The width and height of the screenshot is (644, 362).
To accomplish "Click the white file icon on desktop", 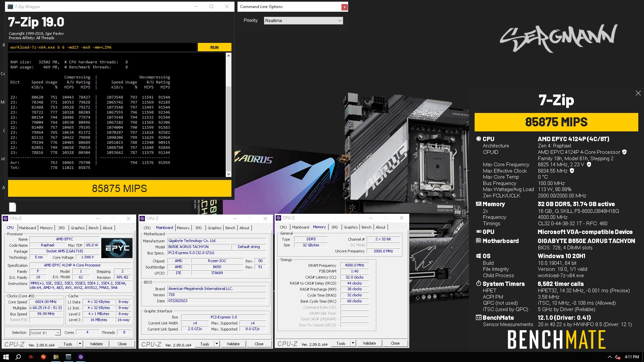I will tap(12, 207).
